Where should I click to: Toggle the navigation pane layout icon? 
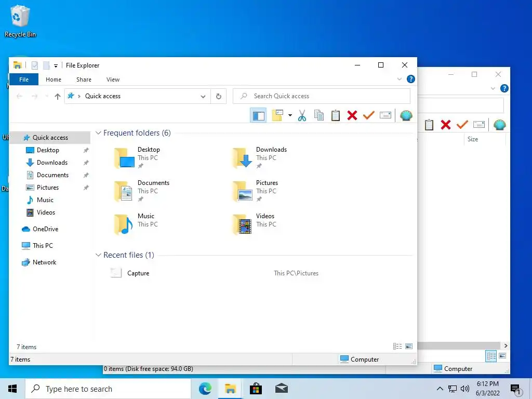click(258, 115)
